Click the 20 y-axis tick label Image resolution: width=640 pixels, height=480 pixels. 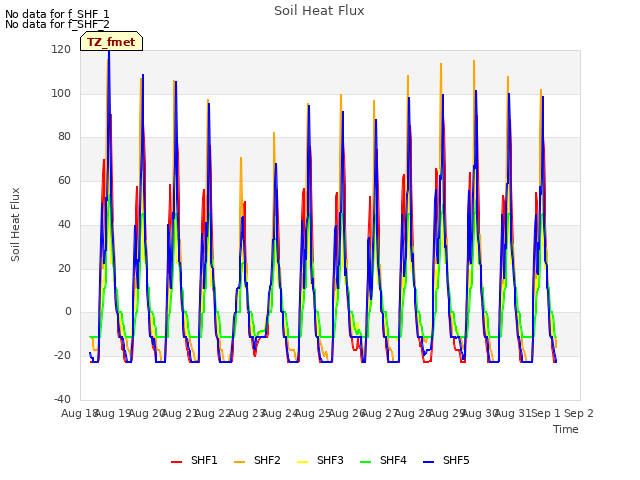tap(64, 268)
